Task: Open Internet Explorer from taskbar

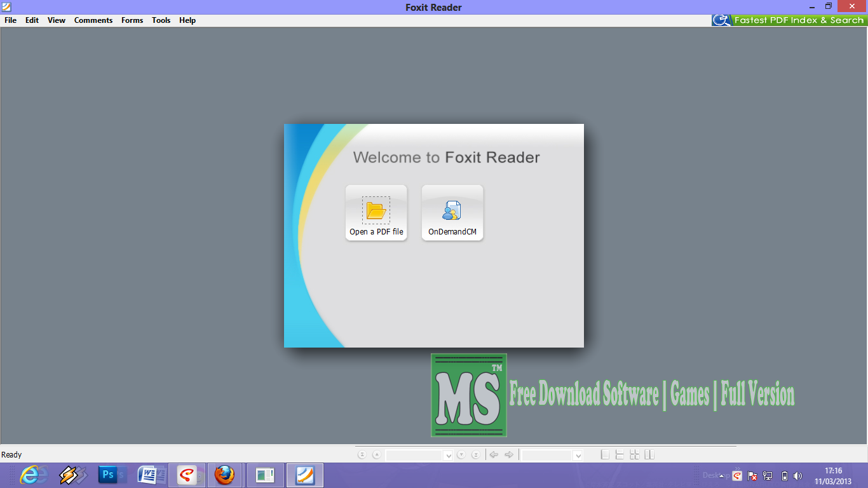Action: [29, 475]
